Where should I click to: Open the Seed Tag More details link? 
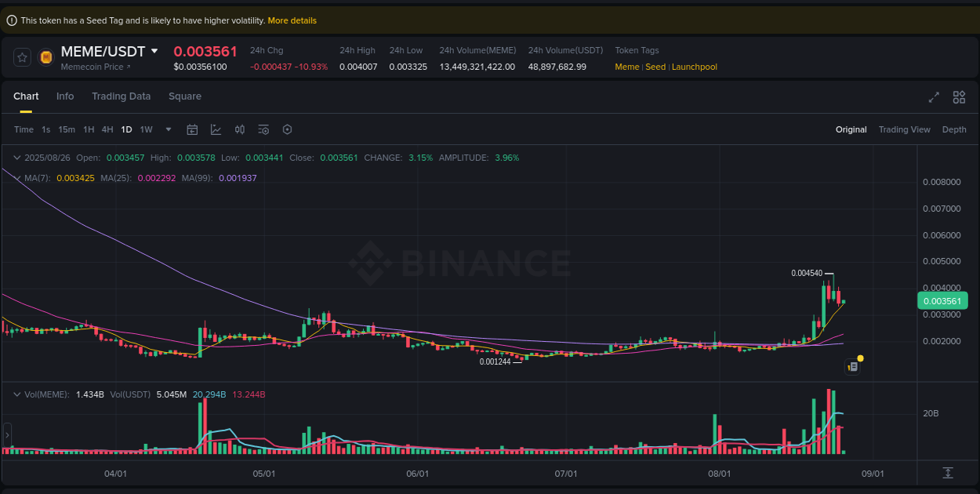tap(292, 20)
